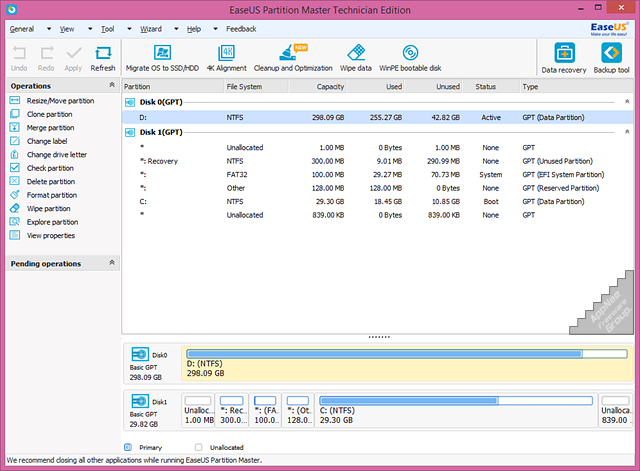Image resolution: width=640 pixels, height=471 pixels.
Task: Expand the dropdown arrow next to View
Action: 90,29
